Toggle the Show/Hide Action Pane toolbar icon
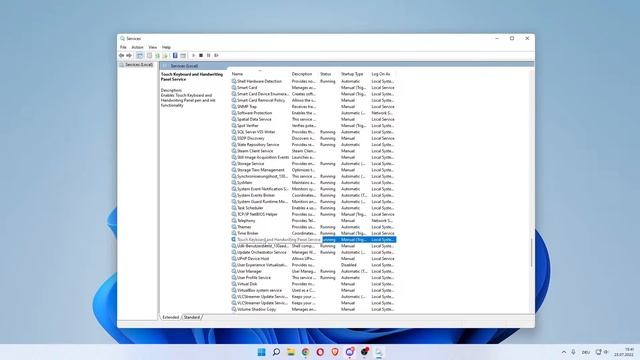This screenshot has width=640, height=360. [x=183, y=56]
